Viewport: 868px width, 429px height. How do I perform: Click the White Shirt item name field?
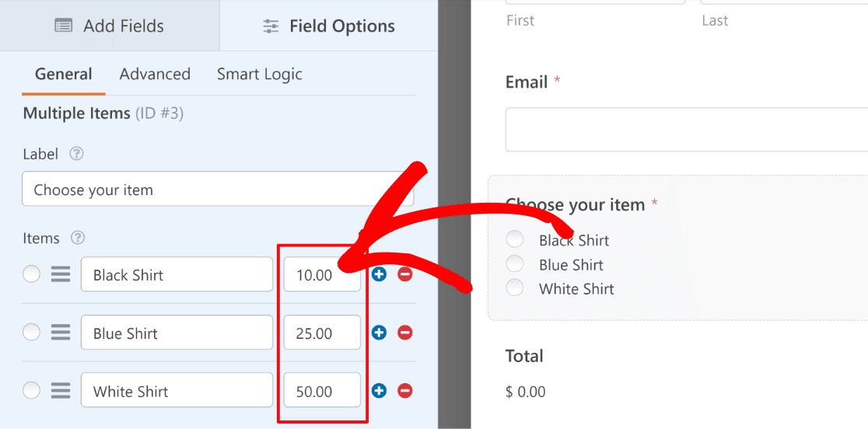tap(177, 390)
